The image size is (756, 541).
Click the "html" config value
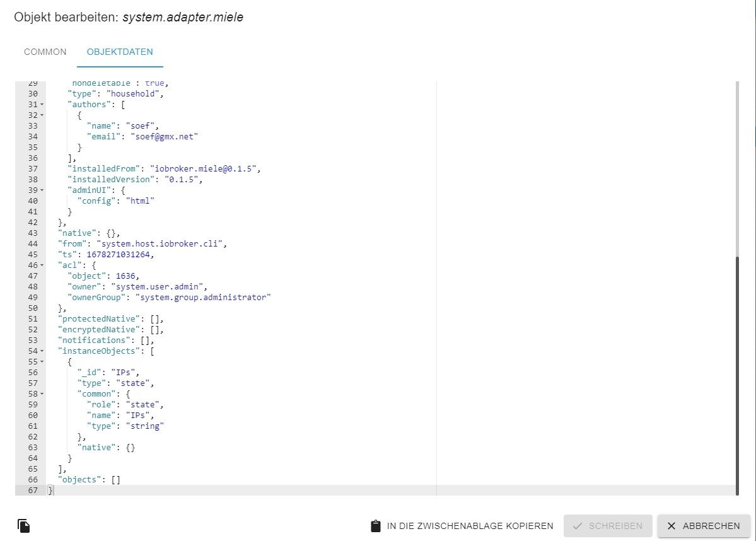click(140, 201)
